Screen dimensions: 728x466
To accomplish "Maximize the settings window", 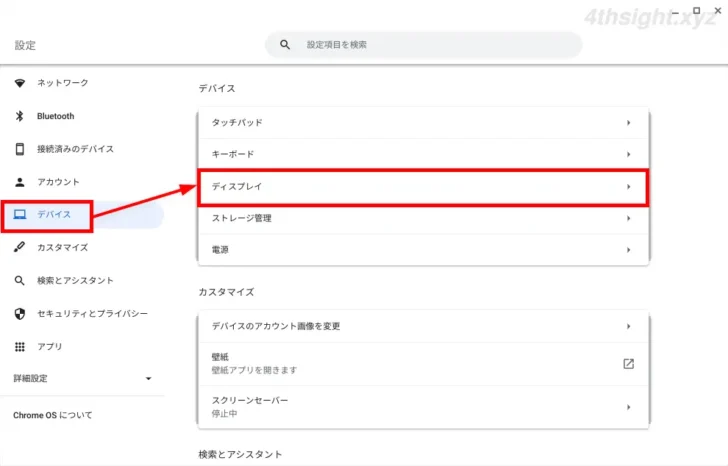I will 696,10.
